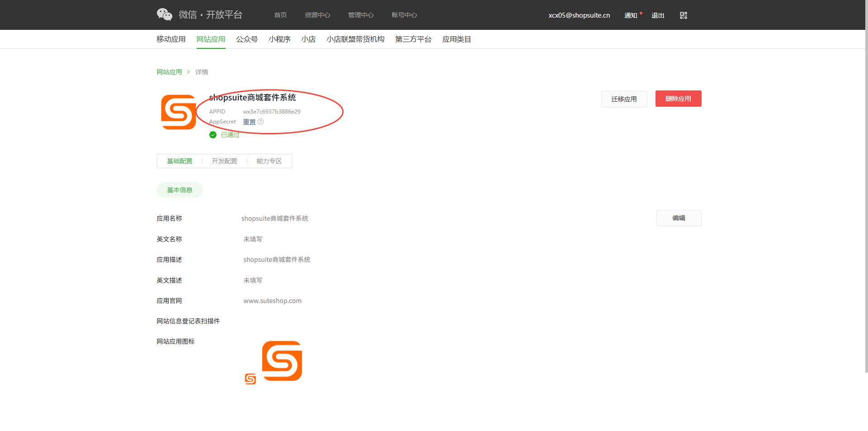The image size is (868, 431).
Task: Click account email xcx05@shopsuite.cn
Action: pos(579,15)
